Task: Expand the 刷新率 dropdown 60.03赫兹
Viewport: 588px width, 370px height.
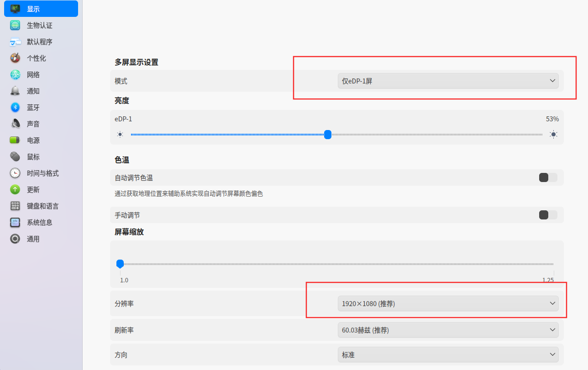Action: [448, 330]
